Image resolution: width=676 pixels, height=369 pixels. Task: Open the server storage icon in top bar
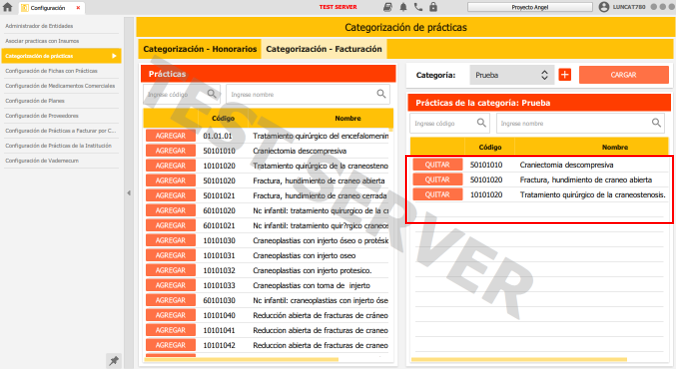coord(388,7)
